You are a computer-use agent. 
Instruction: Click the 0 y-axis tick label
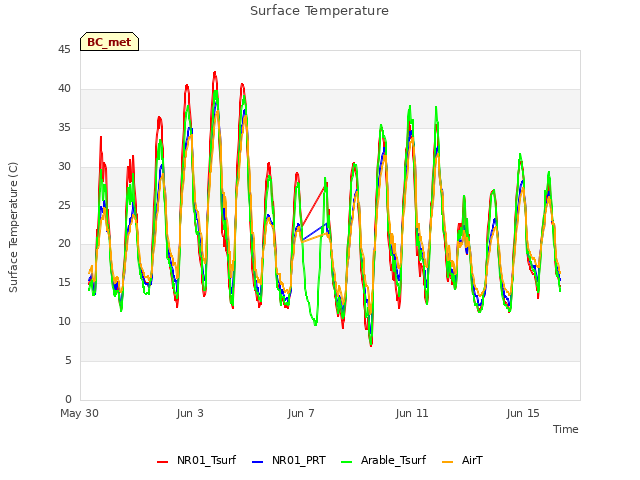point(68,399)
